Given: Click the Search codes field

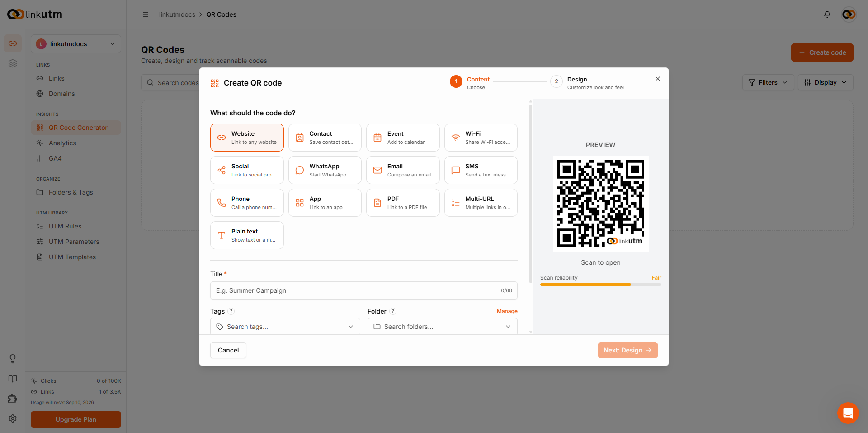Looking at the screenshot, I should [x=171, y=82].
